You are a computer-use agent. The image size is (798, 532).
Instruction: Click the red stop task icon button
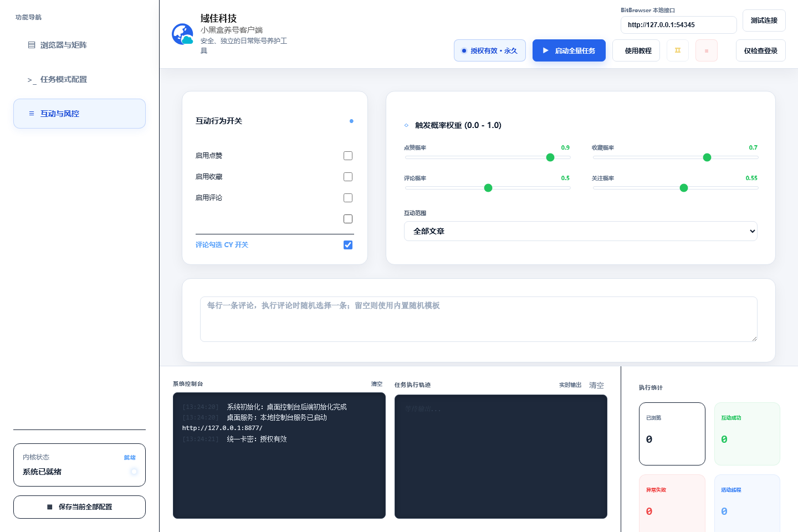point(707,50)
